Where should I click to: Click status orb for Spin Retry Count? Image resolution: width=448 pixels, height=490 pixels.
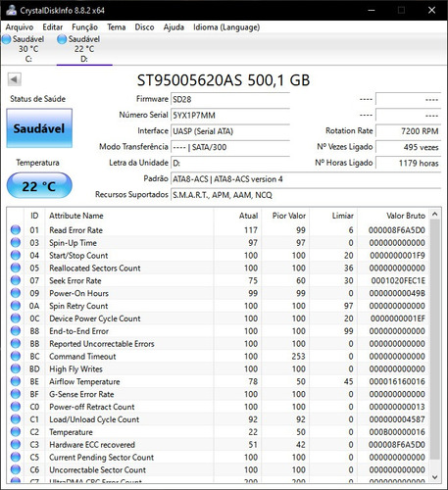[x=16, y=306]
